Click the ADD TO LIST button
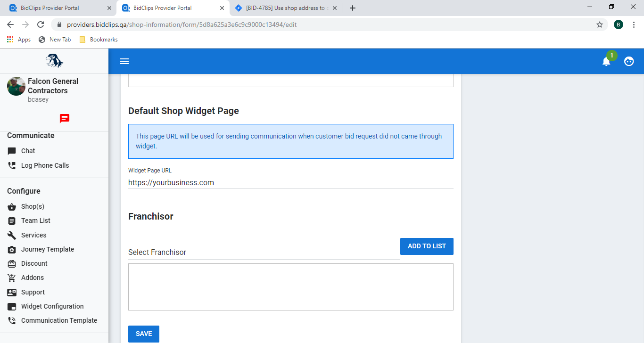Viewport: 644px width, 343px height. click(427, 246)
